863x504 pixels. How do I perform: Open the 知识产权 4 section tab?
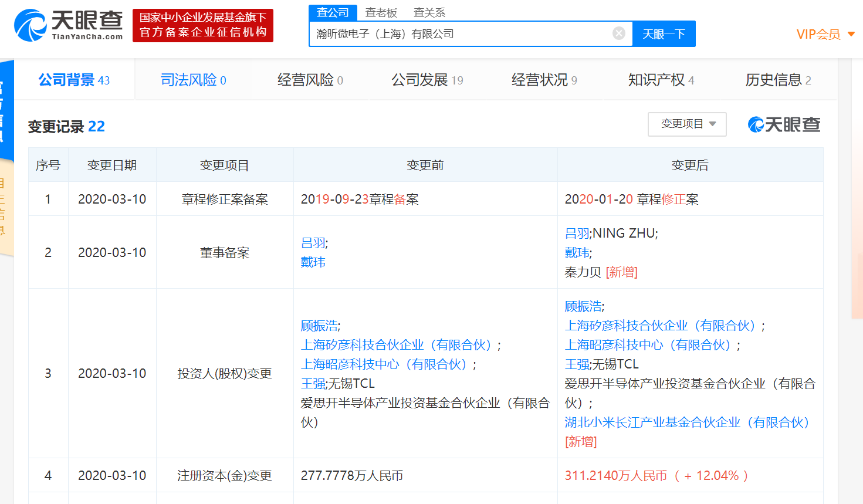[x=661, y=80]
